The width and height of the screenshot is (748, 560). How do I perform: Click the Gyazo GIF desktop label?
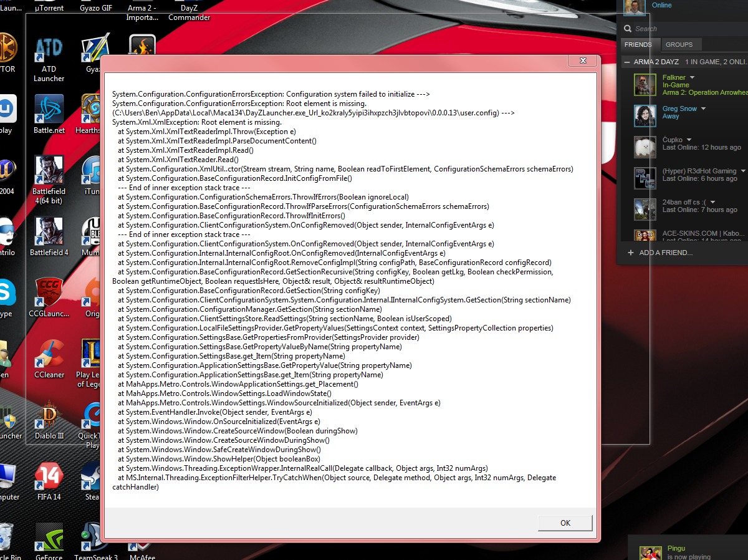click(x=97, y=8)
